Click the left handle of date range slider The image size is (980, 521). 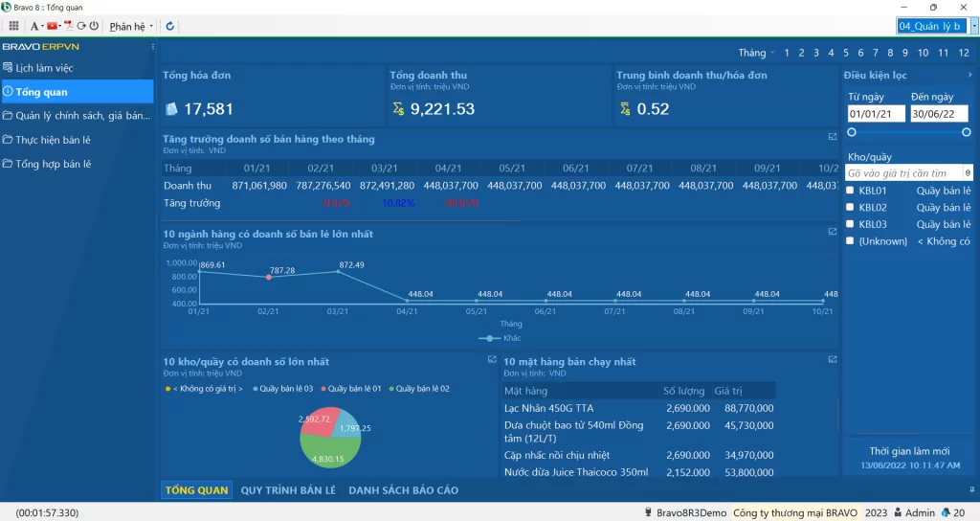[x=852, y=132]
